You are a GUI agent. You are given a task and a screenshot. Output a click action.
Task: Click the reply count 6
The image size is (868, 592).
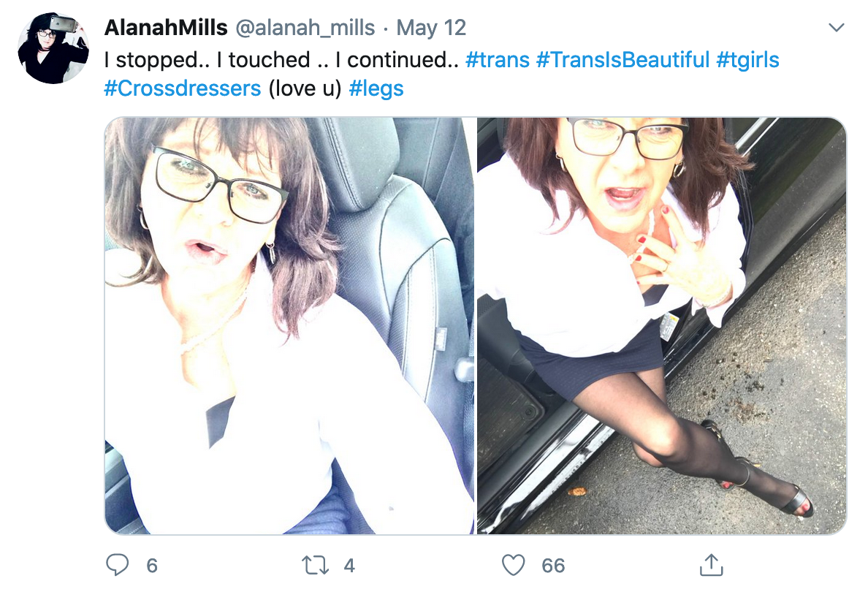pyautogui.click(x=152, y=566)
